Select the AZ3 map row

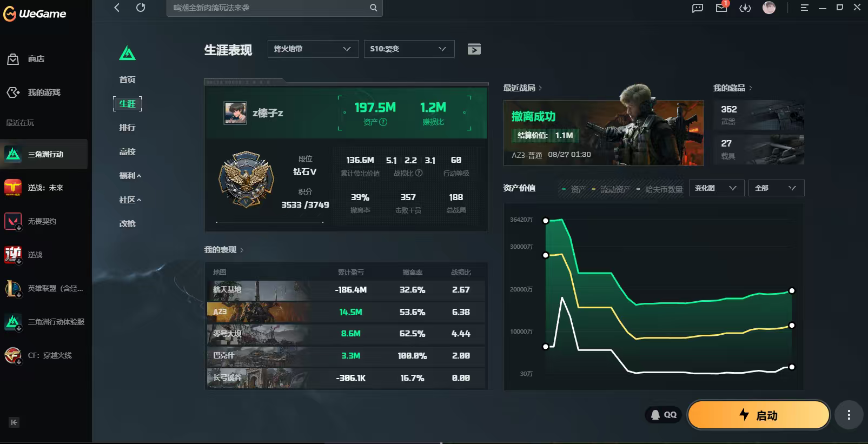(346, 312)
